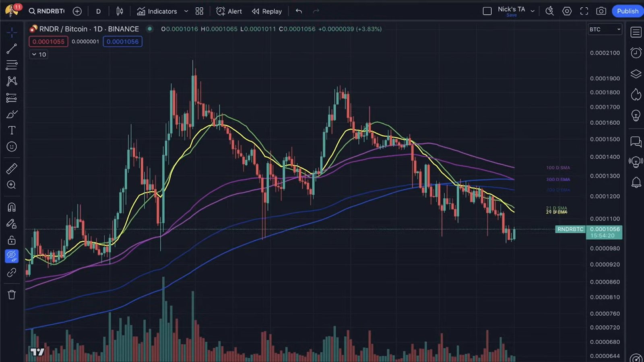Click the link drawings icon
644x362 pixels.
click(x=12, y=273)
